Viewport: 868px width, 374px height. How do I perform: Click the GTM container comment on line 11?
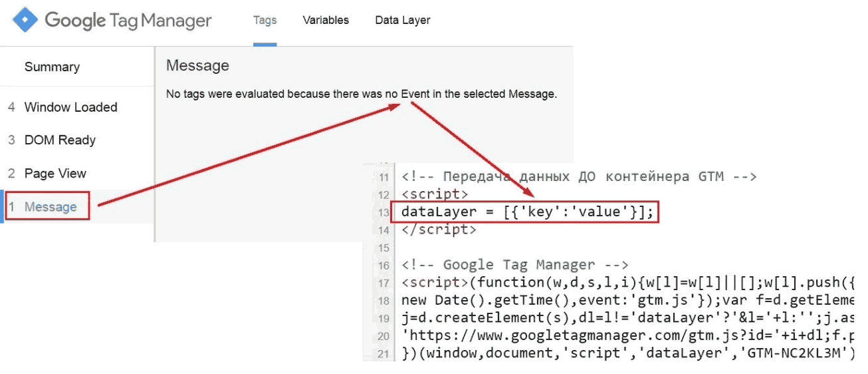click(x=579, y=177)
